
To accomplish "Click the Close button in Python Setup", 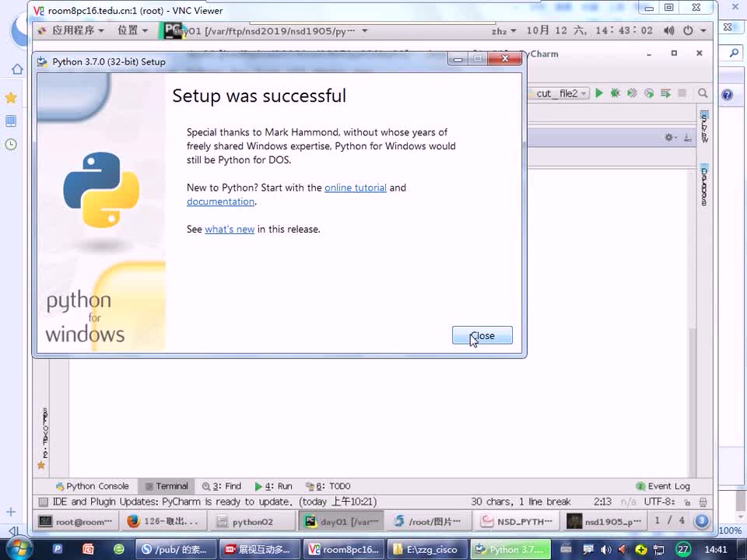I will (x=482, y=335).
